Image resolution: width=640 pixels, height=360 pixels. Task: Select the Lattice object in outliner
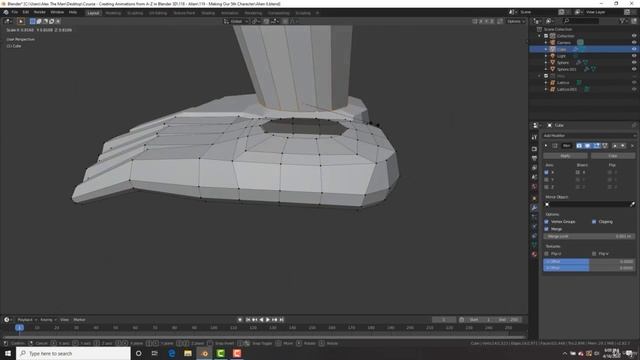[x=562, y=82]
